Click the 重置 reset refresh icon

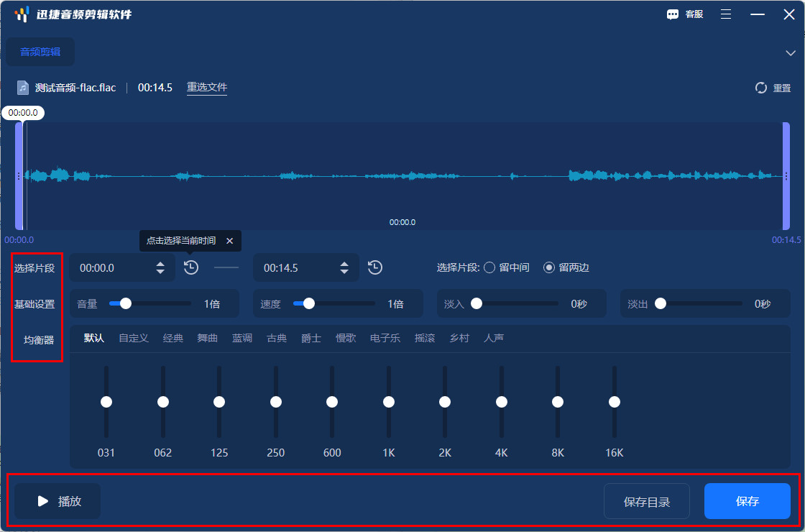pyautogui.click(x=761, y=88)
